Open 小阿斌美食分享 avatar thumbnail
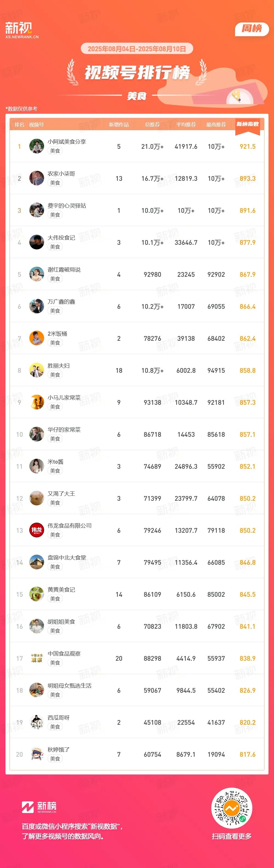274x868 pixels. tap(36, 146)
